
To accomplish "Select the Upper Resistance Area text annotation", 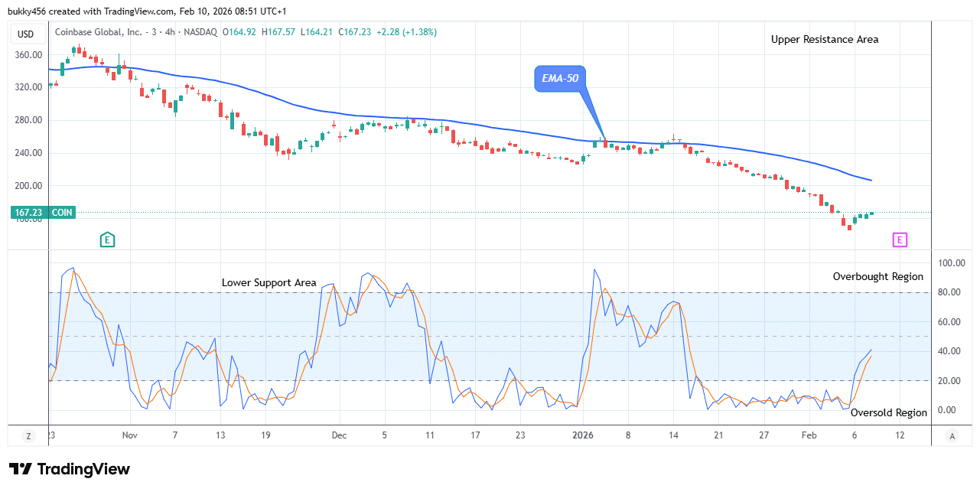I will pyautogui.click(x=824, y=39).
